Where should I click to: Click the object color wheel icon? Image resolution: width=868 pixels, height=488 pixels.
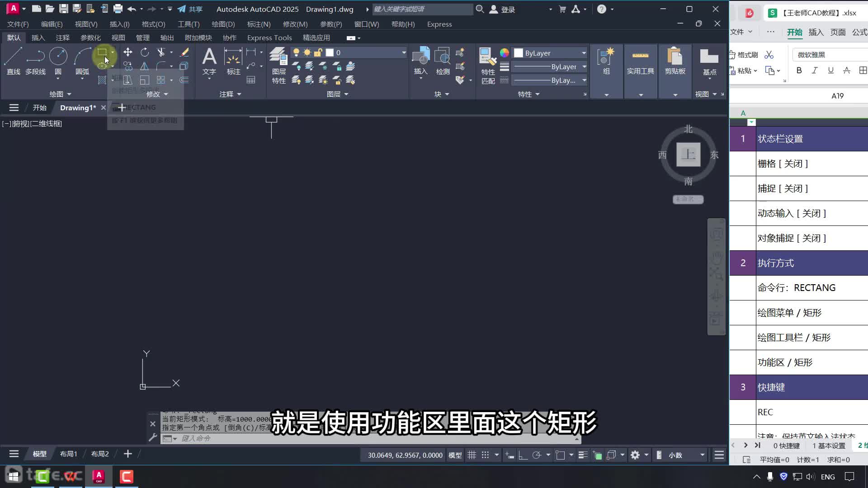pyautogui.click(x=504, y=53)
